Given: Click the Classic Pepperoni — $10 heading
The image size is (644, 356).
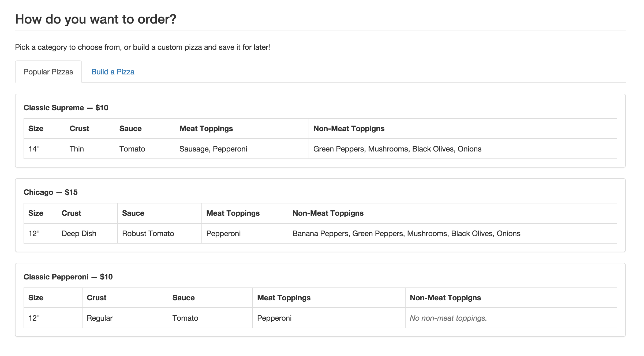Looking at the screenshot, I should [x=68, y=277].
